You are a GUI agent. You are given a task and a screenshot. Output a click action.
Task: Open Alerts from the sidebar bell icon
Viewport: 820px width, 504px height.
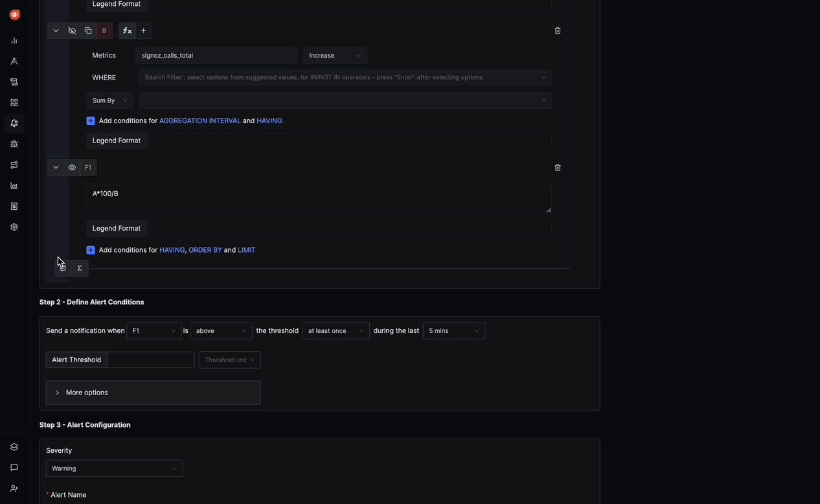coord(14,123)
